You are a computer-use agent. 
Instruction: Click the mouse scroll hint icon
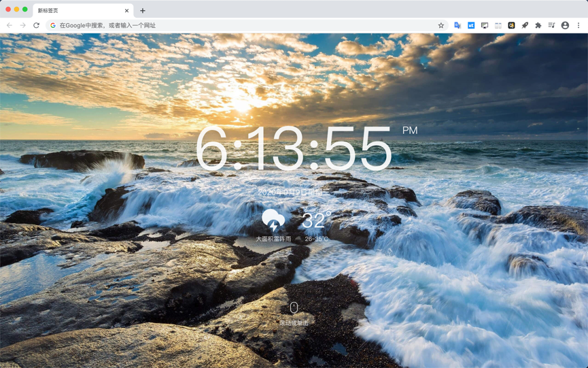click(294, 307)
